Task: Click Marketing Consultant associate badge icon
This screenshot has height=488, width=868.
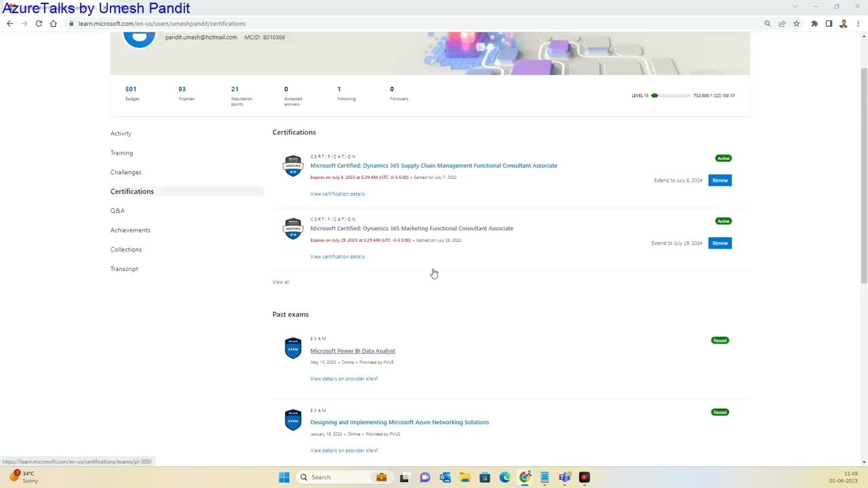Action: point(293,229)
